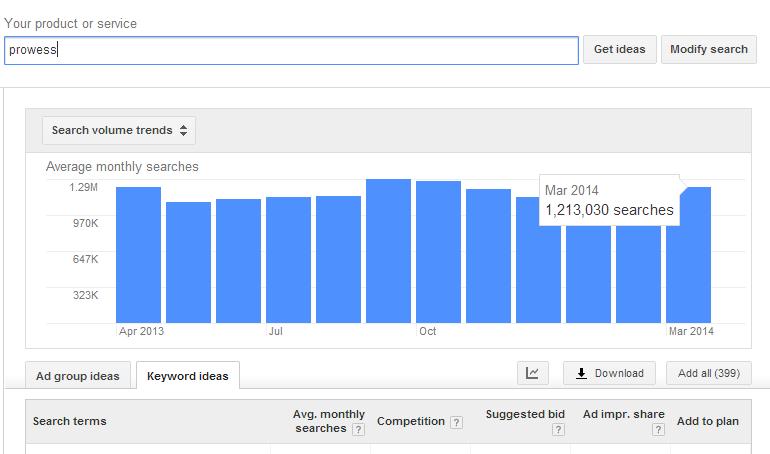Click the Average monthly searches chart title

coord(122,167)
